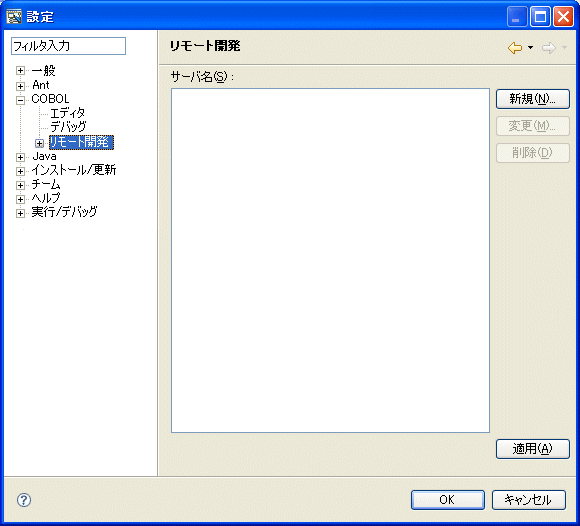Expand the Java tree node

click(x=21, y=157)
